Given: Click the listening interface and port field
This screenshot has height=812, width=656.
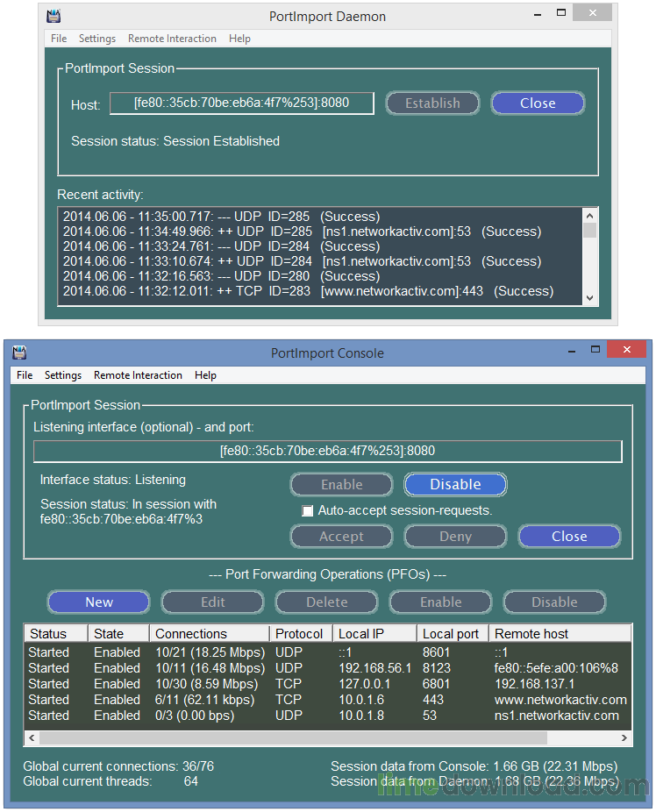Looking at the screenshot, I should pyautogui.click(x=327, y=451).
